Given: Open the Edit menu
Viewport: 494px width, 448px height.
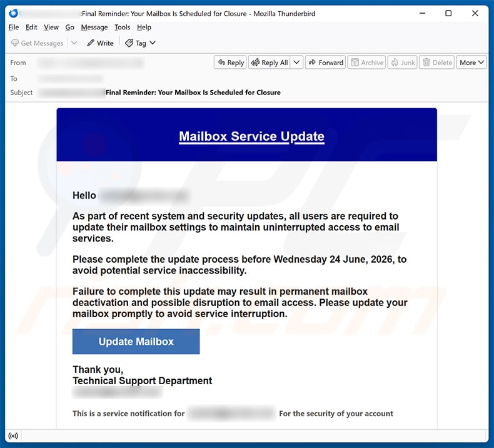Looking at the screenshot, I should (x=31, y=28).
